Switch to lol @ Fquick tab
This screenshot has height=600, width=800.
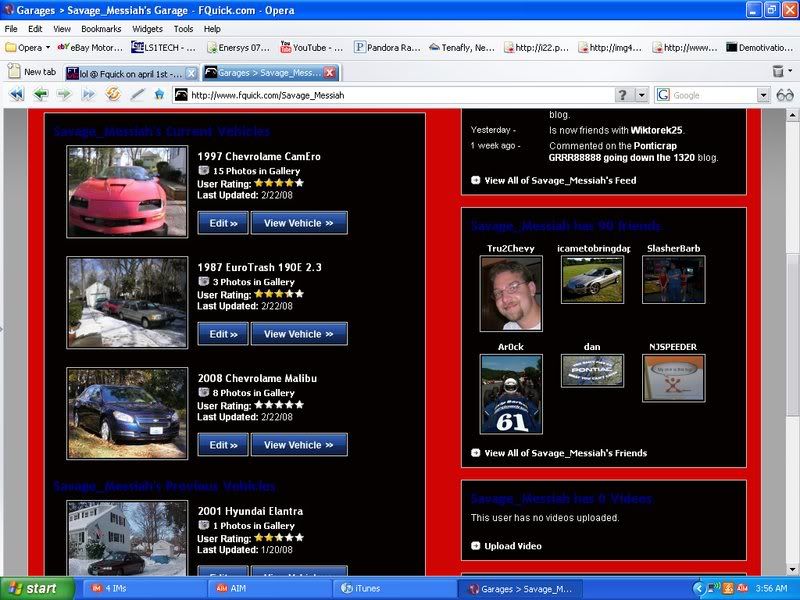click(131, 73)
